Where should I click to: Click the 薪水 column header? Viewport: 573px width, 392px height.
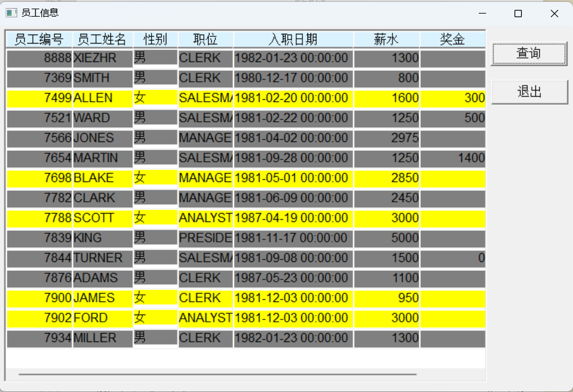click(x=387, y=39)
